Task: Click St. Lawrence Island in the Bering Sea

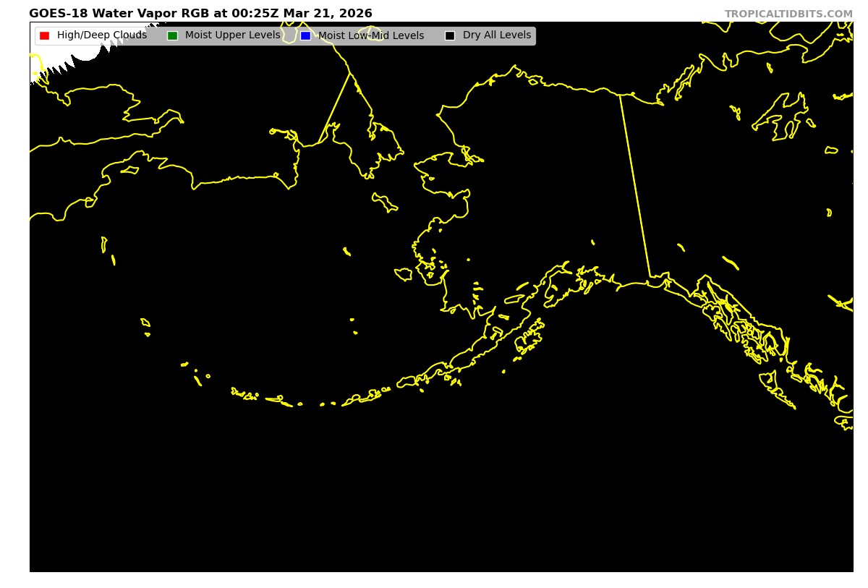Action: 385,202
